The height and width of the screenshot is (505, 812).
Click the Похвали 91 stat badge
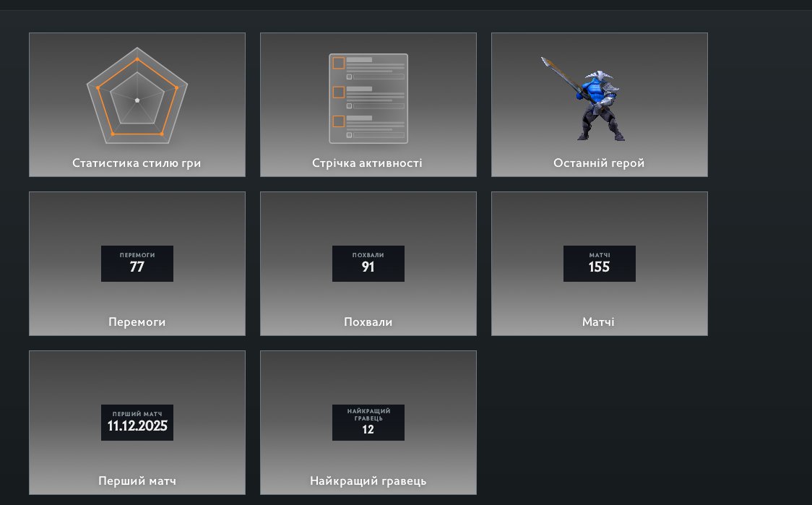coord(368,264)
